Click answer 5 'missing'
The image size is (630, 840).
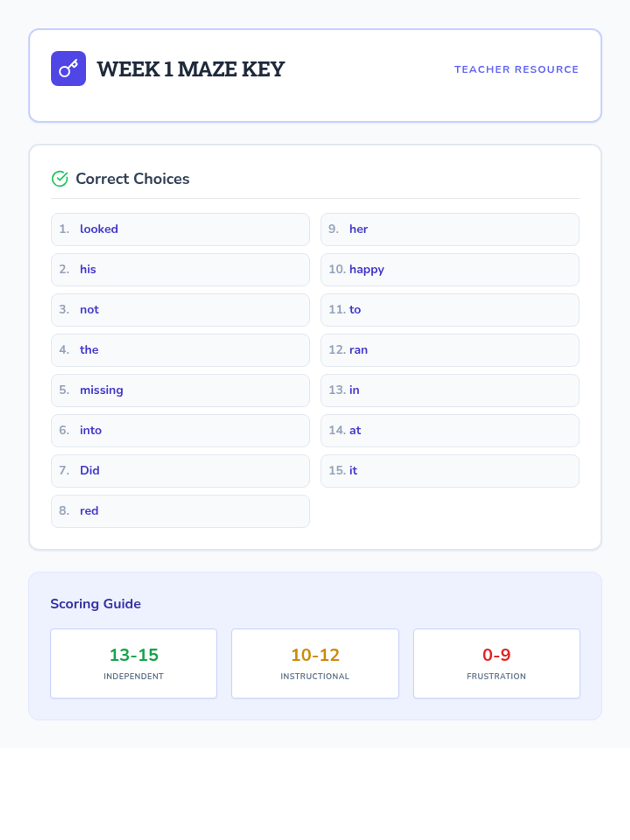[180, 391]
